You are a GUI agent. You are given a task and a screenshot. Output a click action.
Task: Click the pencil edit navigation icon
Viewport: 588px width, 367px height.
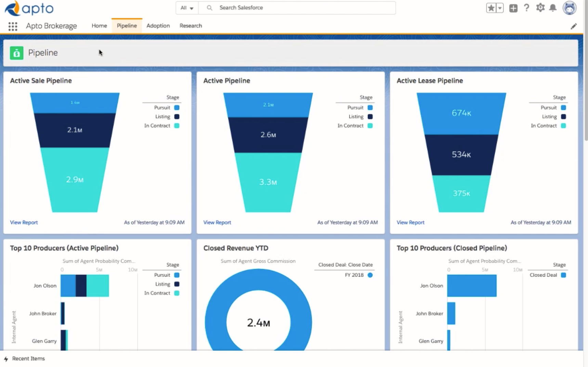click(x=574, y=26)
